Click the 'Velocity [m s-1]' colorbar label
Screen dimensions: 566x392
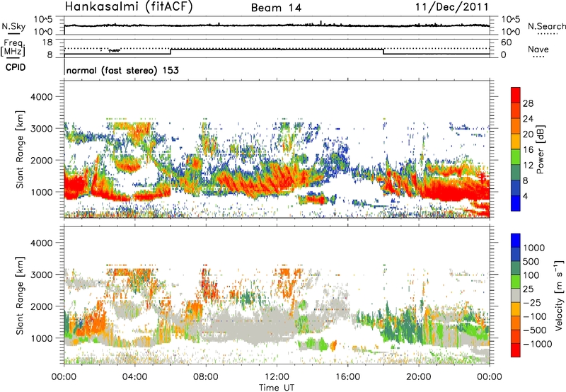click(x=559, y=295)
